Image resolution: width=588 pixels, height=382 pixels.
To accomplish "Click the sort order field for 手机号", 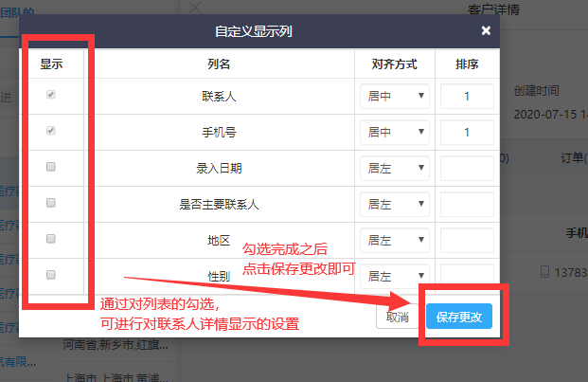I will click(467, 132).
